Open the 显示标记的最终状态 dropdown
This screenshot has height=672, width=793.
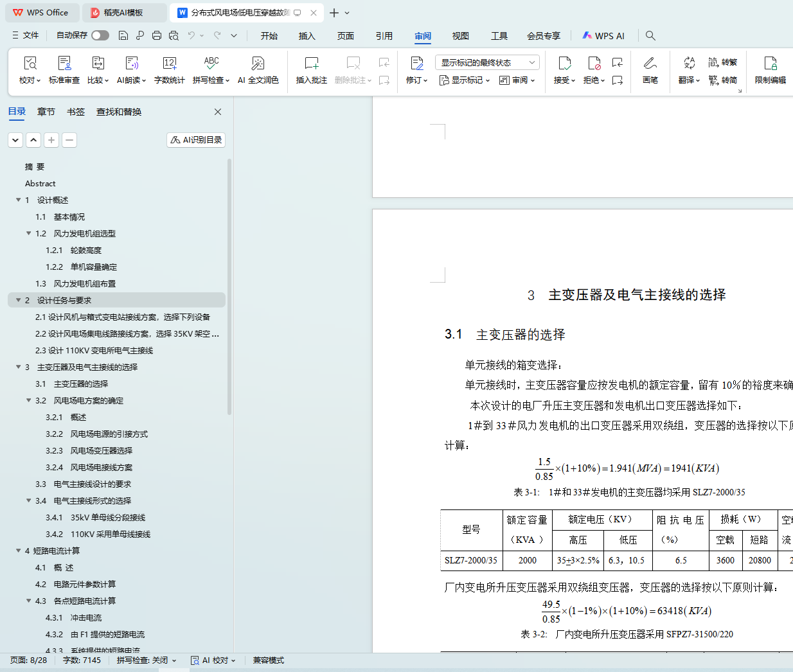tap(487, 62)
